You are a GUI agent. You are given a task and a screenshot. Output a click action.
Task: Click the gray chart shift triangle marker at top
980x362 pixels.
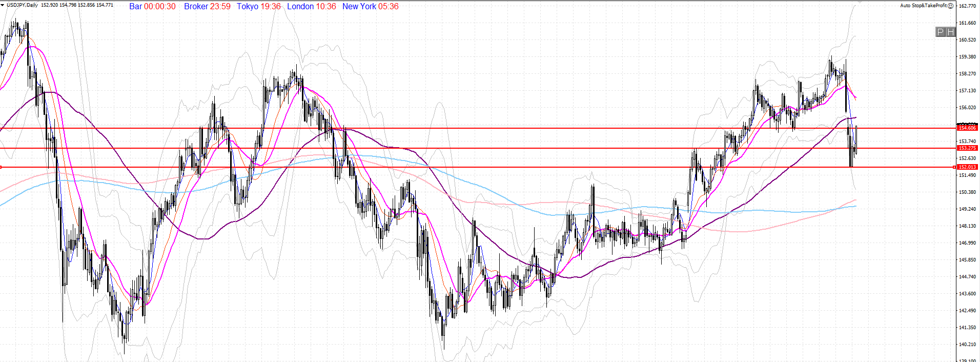pyautogui.click(x=860, y=2)
